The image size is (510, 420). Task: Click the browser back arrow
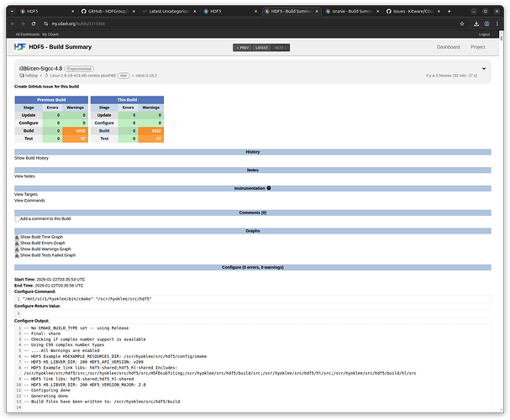click(x=11, y=24)
